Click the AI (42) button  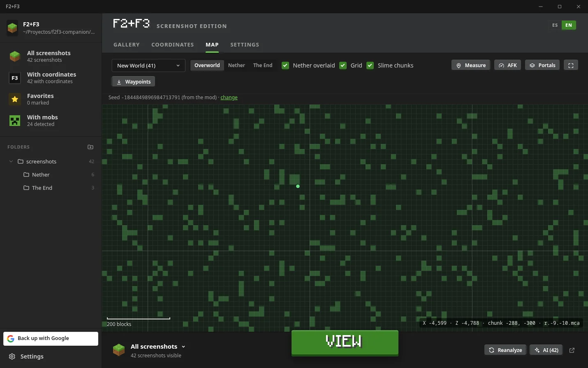click(x=546, y=350)
